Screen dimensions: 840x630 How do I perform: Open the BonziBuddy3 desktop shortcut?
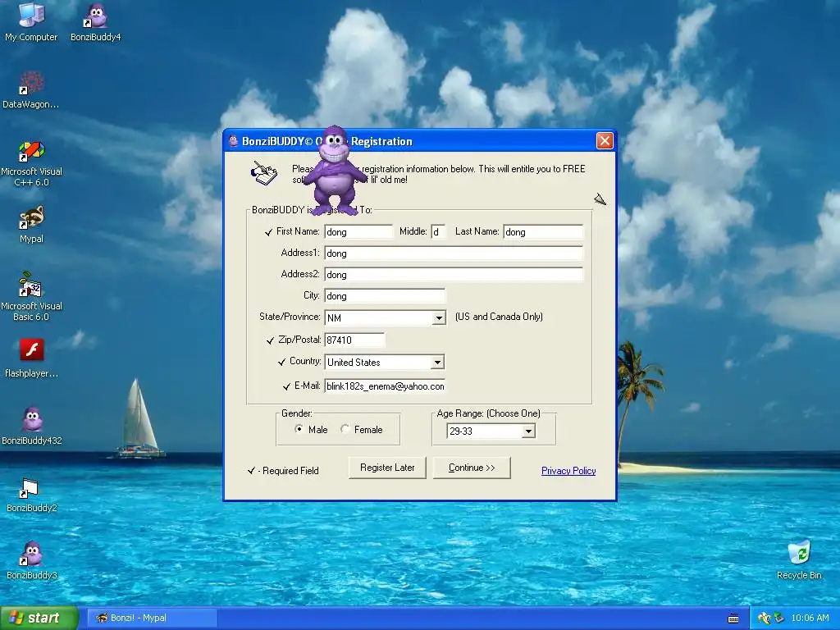32,560
